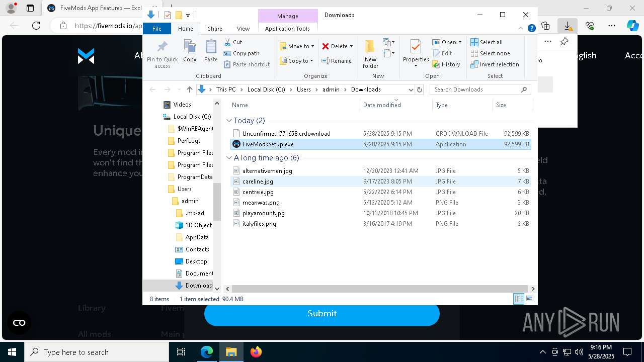Click Edge downloads toolbar icon

568,26
